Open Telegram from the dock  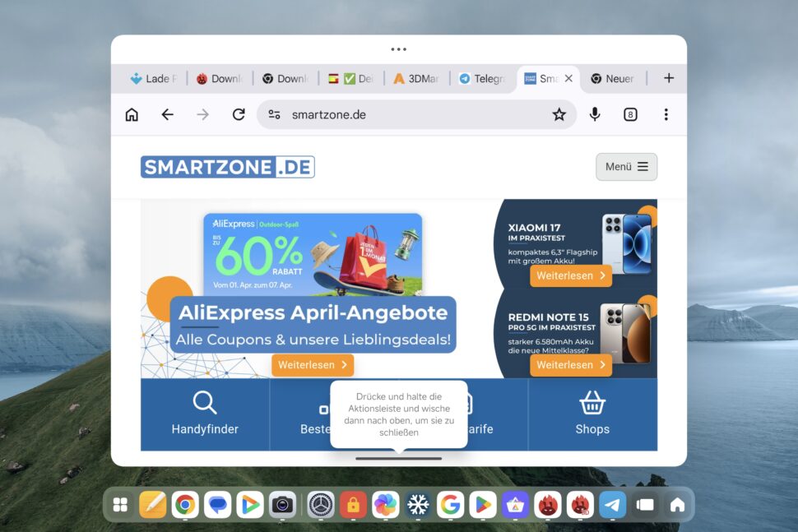click(x=612, y=504)
